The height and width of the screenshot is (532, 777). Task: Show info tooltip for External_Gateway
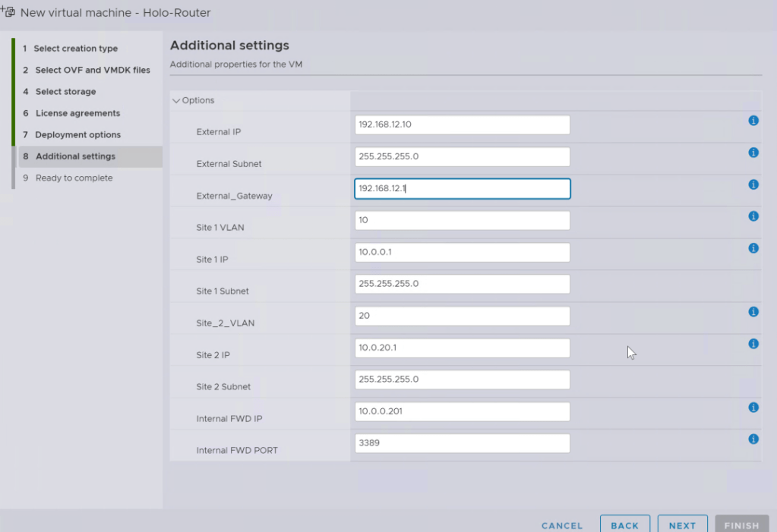(753, 184)
